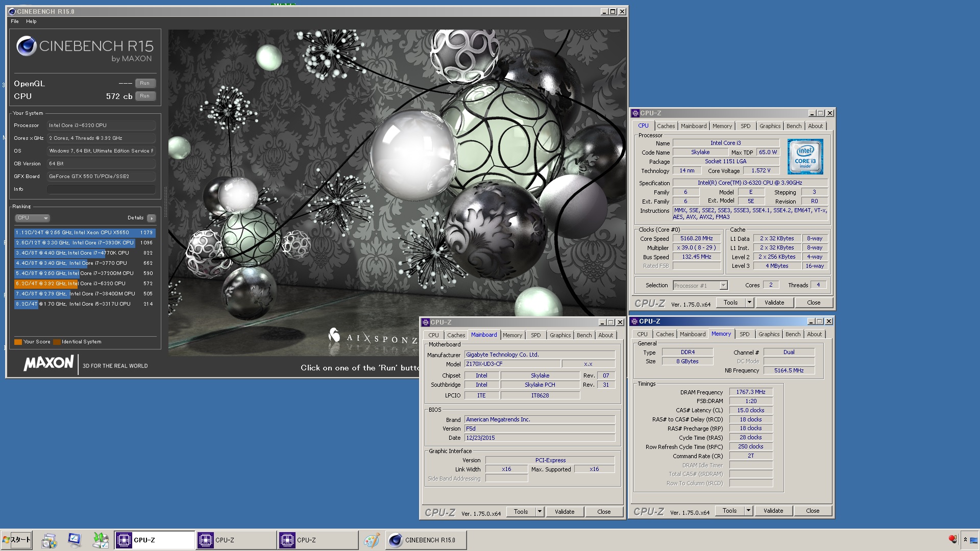The width and height of the screenshot is (980, 551).
Task: Click Tools in the CPU tab CPU-Z window
Action: pyautogui.click(x=730, y=303)
